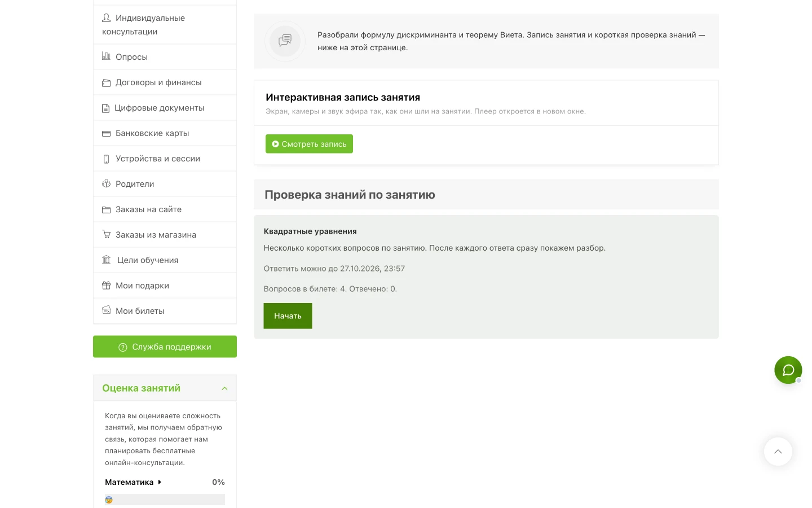Go to Цели обучения
Viewport: 812px width, 508px height.
point(165,260)
